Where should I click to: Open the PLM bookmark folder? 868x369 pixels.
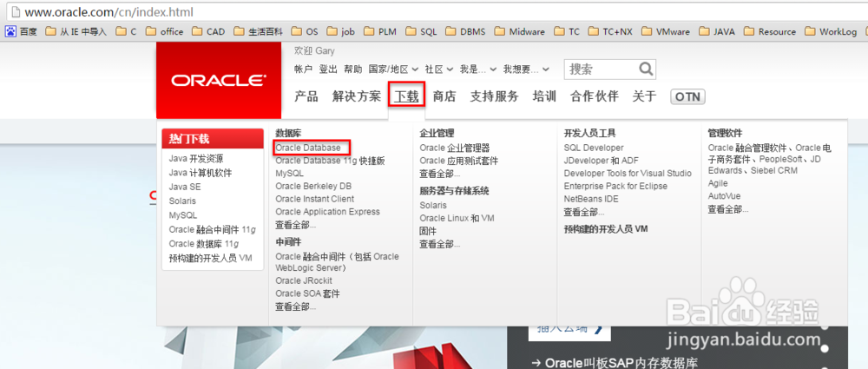[380, 31]
